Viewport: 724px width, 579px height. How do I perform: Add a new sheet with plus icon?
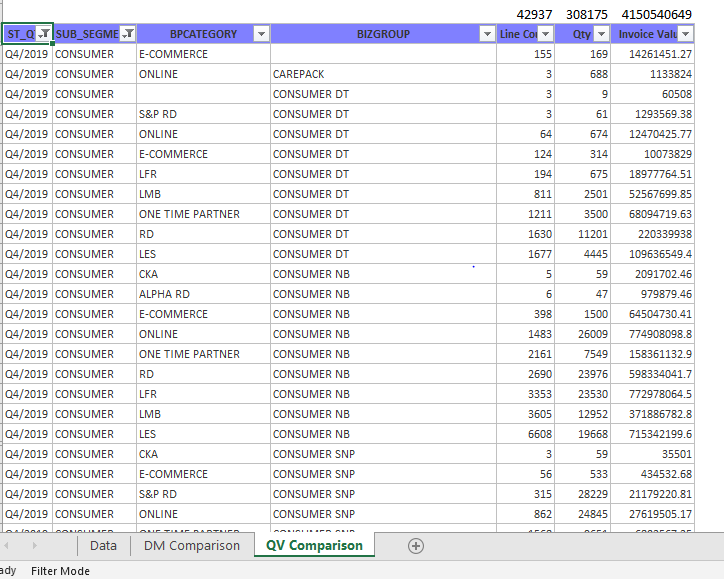tap(416, 545)
